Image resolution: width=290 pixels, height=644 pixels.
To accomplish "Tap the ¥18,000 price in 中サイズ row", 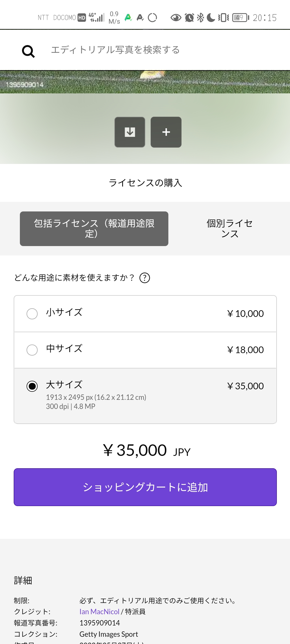I will click(245, 350).
